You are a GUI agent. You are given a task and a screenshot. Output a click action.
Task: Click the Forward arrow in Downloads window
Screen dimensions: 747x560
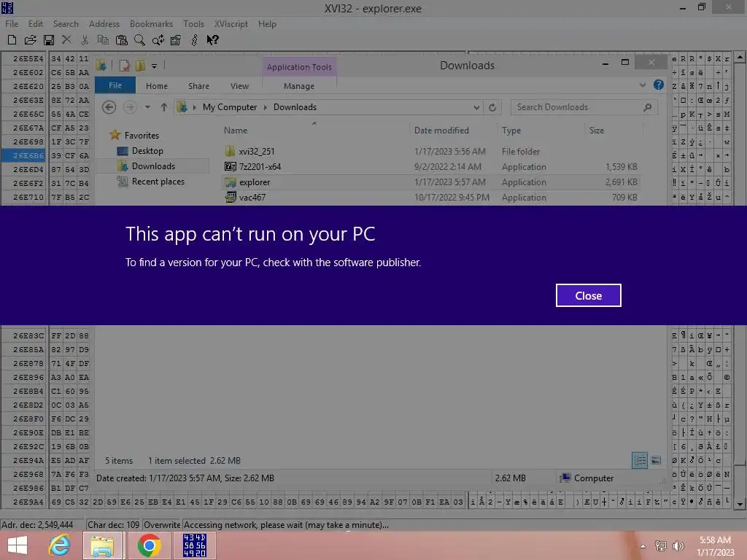pos(130,107)
